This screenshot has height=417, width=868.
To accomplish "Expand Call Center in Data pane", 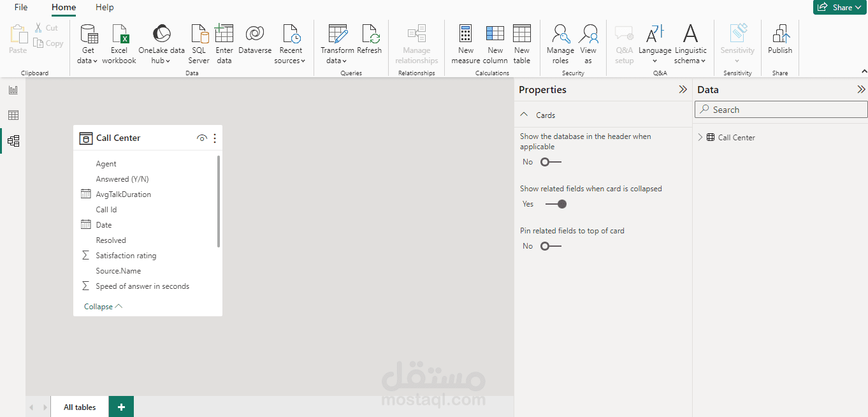I will point(700,137).
